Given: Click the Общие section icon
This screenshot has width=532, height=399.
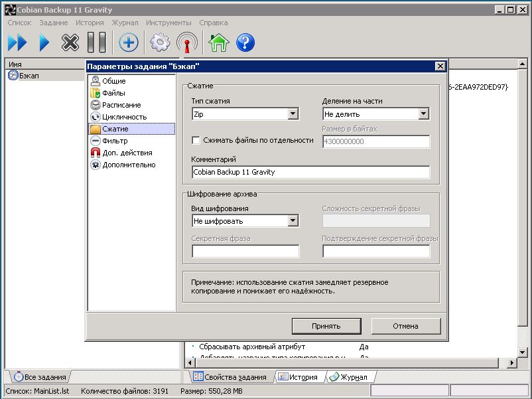Looking at the screenshot, I should (96, 81).
